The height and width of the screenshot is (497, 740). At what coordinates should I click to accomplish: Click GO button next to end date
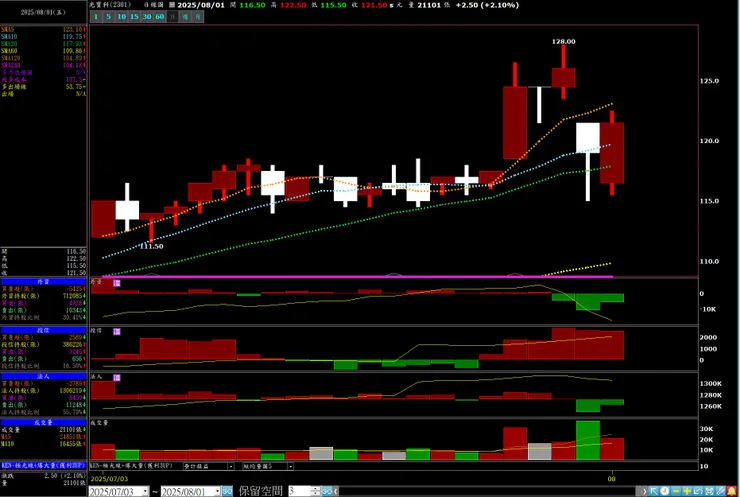click(x=227, y=491)
